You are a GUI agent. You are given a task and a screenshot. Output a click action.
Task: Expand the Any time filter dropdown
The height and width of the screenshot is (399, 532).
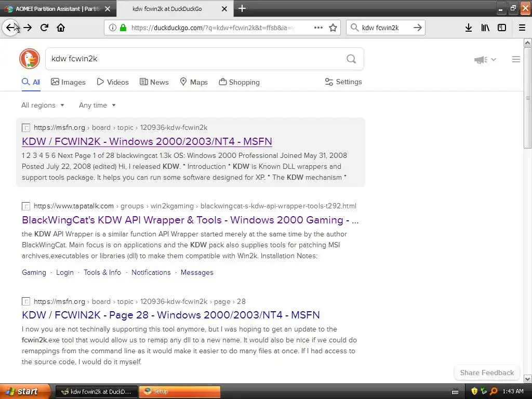97,105
